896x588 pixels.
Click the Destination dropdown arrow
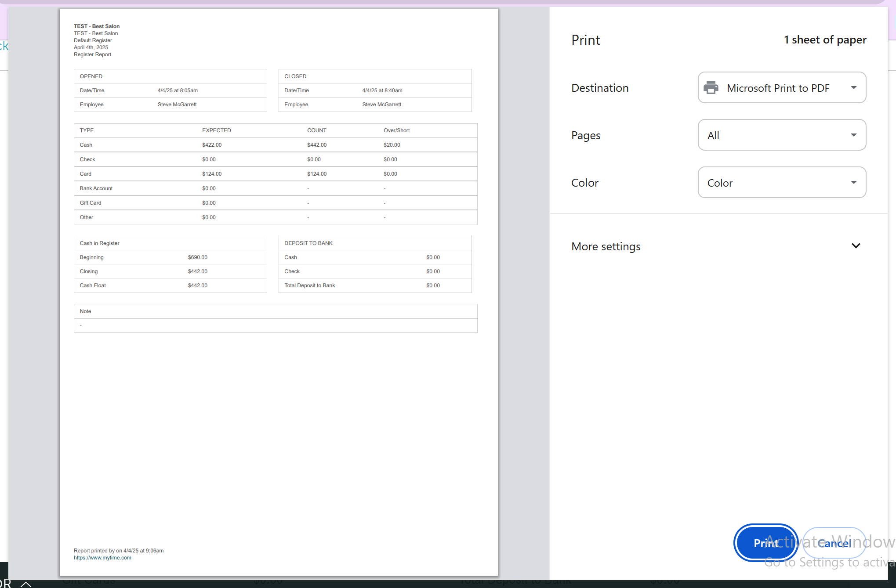pos(853,88)
